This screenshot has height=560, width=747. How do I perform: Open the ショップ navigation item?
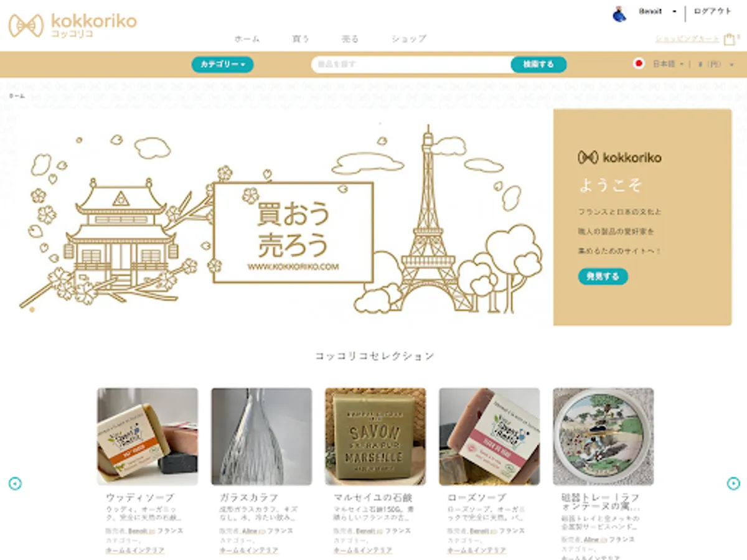[409, 39]
